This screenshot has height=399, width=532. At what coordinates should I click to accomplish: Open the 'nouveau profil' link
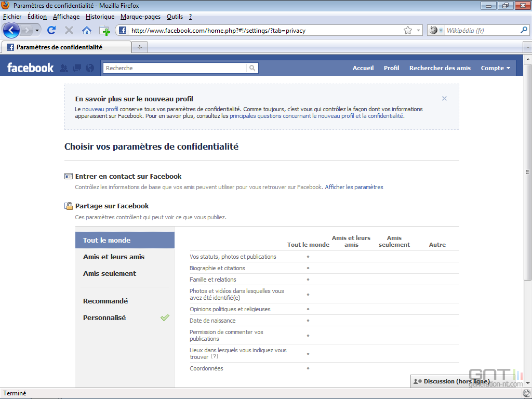point(100,109)
